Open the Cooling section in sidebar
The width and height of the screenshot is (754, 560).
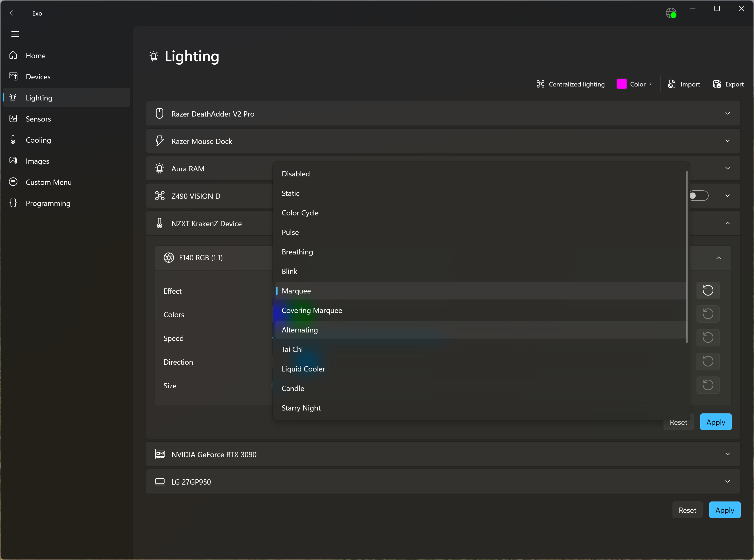[38, 140]
